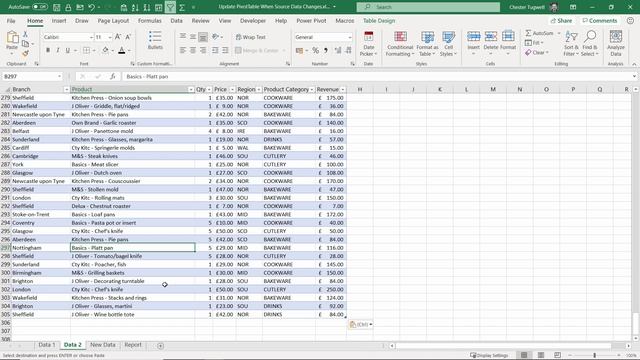Switch to the Power Pivot tab
Image resolution: width=640 pixels, height=360 pixels.
(311, 20)
